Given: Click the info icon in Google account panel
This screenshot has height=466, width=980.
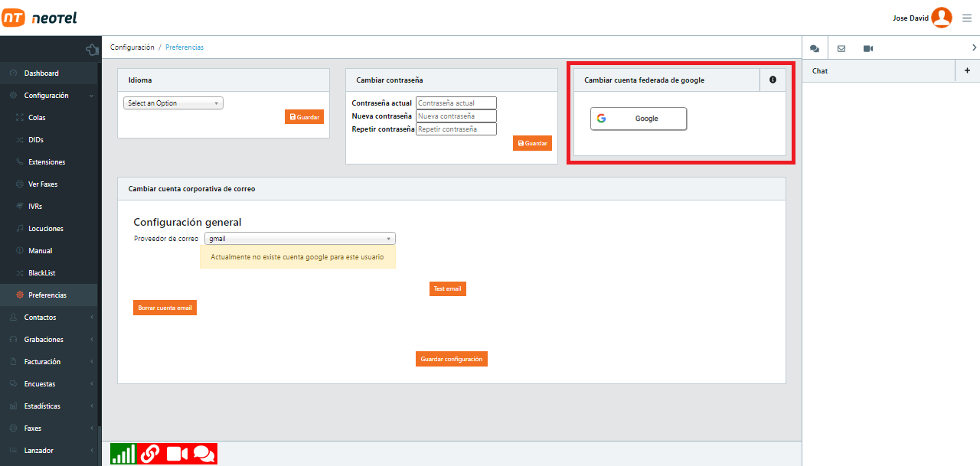Looking at the screenshot, I should pos(773,80).
